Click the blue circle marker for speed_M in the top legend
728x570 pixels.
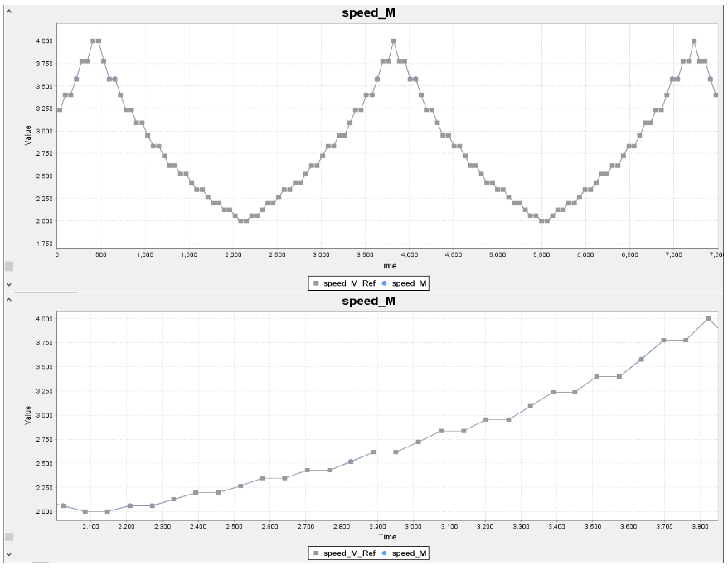384,283
